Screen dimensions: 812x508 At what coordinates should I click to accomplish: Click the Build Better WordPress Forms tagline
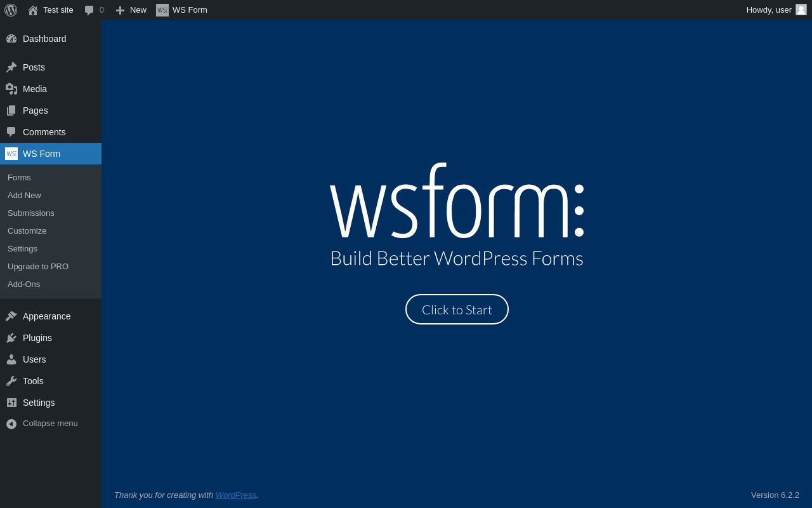click(x=457, y=258)
